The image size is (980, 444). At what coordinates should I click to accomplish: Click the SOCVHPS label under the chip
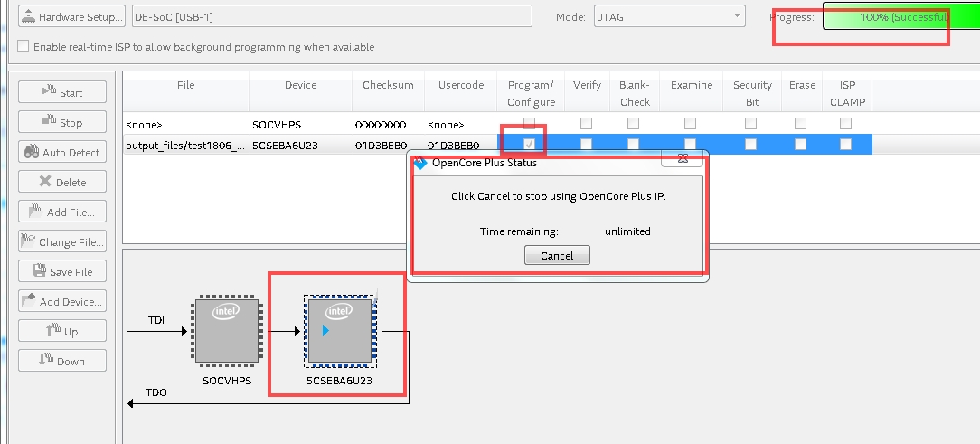pyautogui.click(x=227, y=380)
